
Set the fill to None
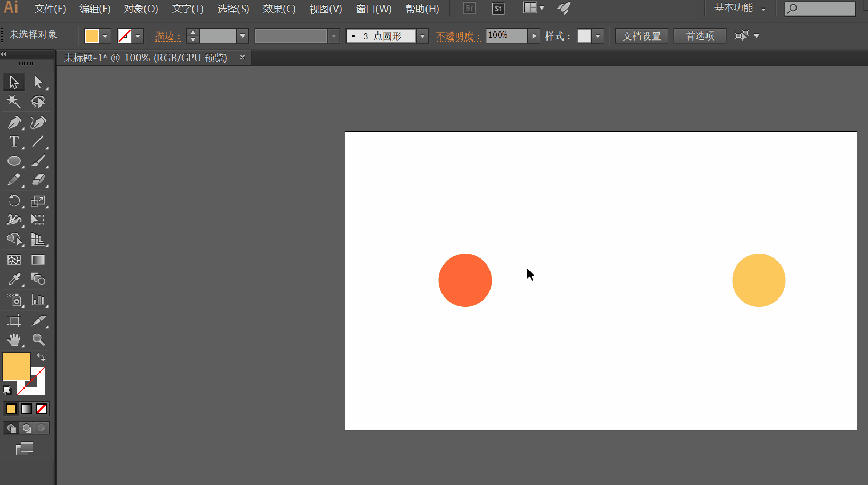42,409
